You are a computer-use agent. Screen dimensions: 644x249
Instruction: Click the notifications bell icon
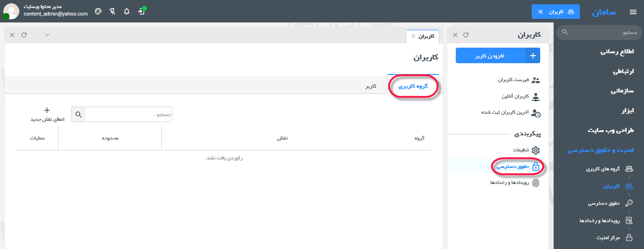click(126, 11)
